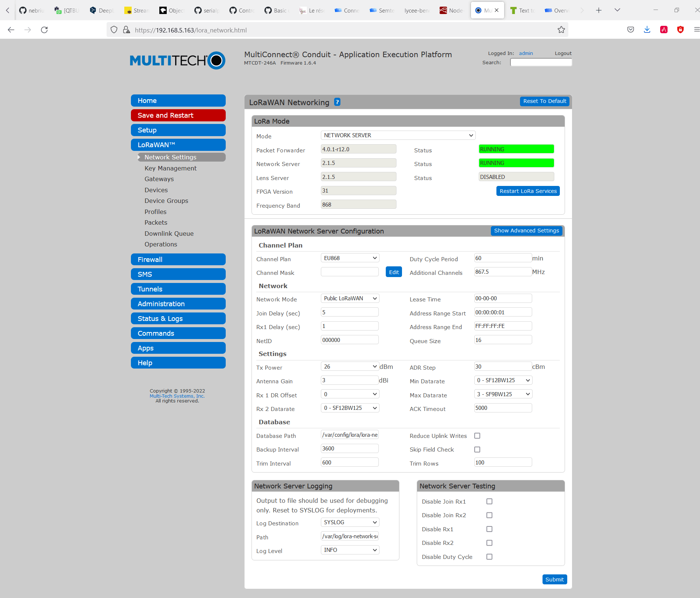Viewport: 700px width, 598px height.
Task: Open the browser hamburger menu
Action: [x=696, y=30]
